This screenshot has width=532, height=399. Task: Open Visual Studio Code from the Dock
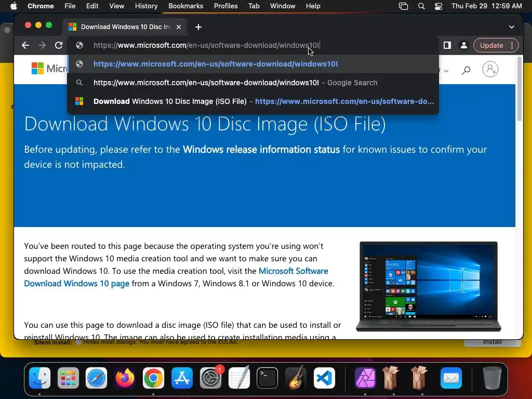click(x=324, y=378)
